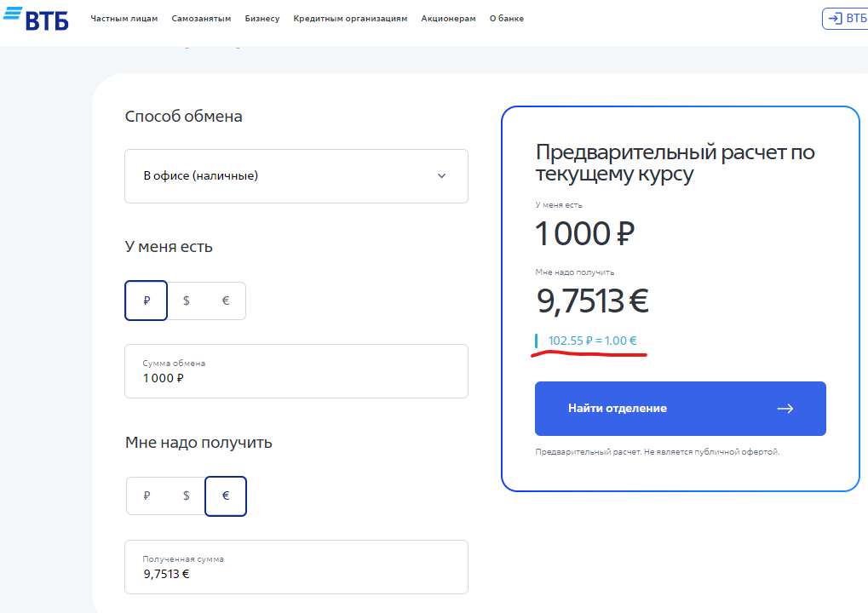868x613 pixels.
Task: Click the VTB logo
Action: 35,18
